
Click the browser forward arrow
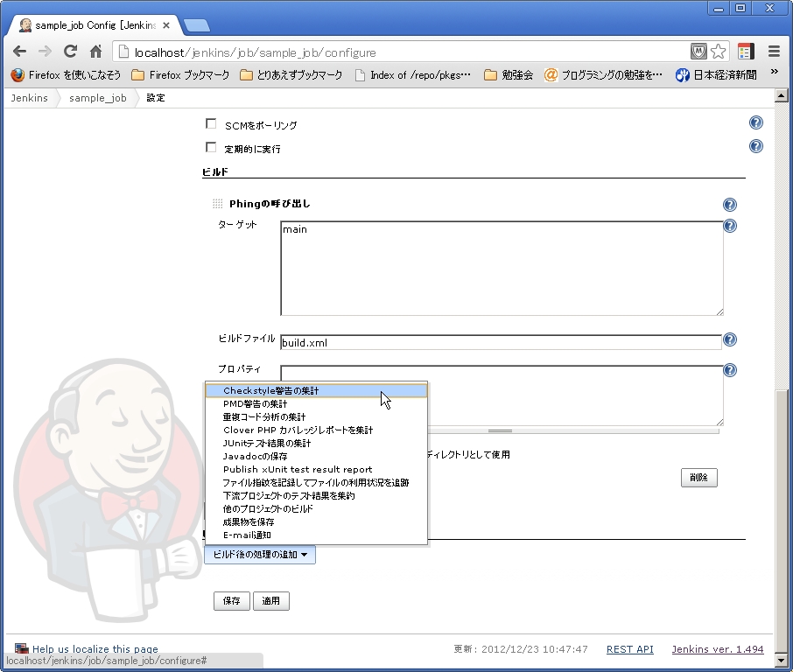[x=45, y=52]
